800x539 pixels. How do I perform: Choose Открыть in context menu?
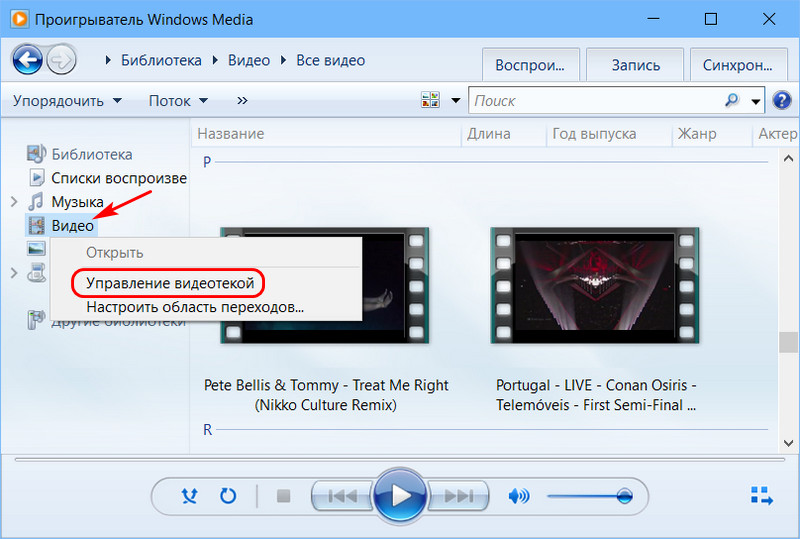115,253
